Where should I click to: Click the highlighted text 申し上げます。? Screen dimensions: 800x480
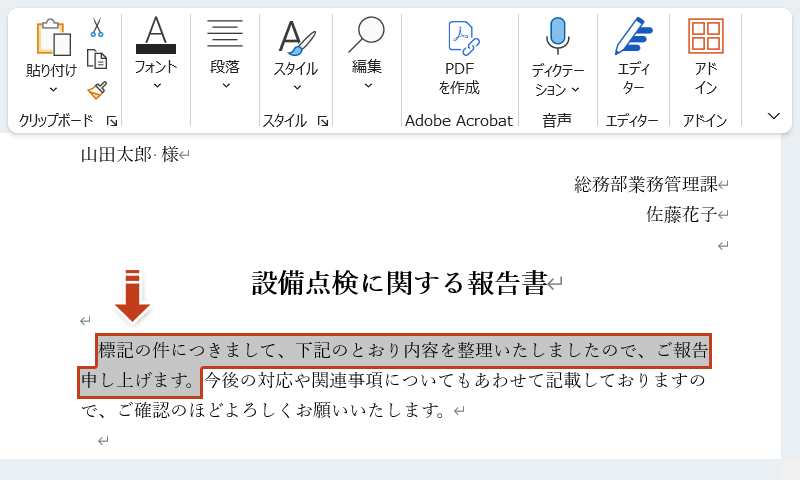(x=139, y=380)
